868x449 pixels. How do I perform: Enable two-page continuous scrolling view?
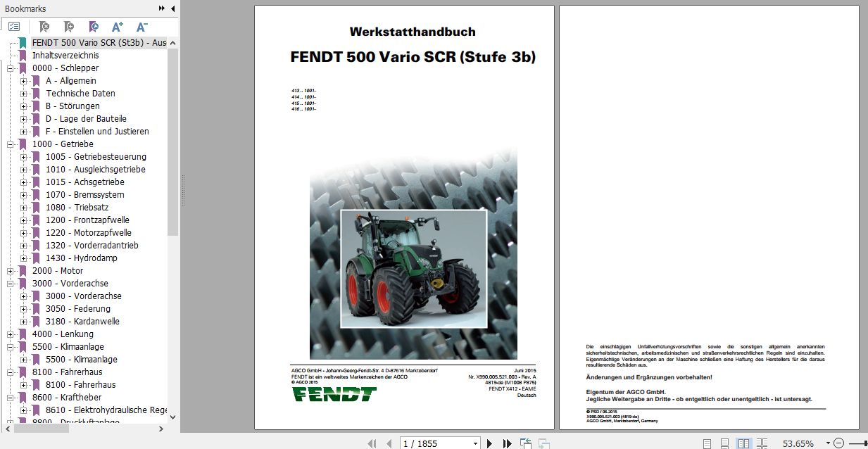(x=763, y=443)
